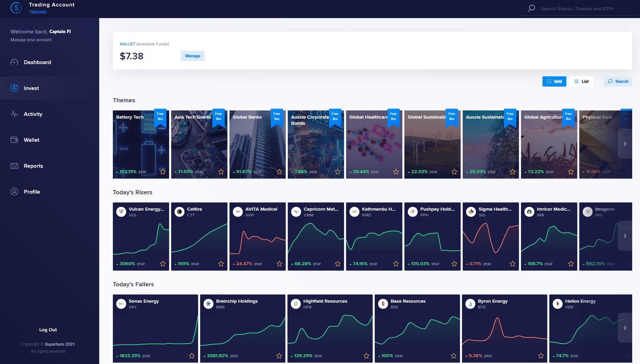Open the Invest section from sidebar

pyautogui.click(x=14, y=88)
